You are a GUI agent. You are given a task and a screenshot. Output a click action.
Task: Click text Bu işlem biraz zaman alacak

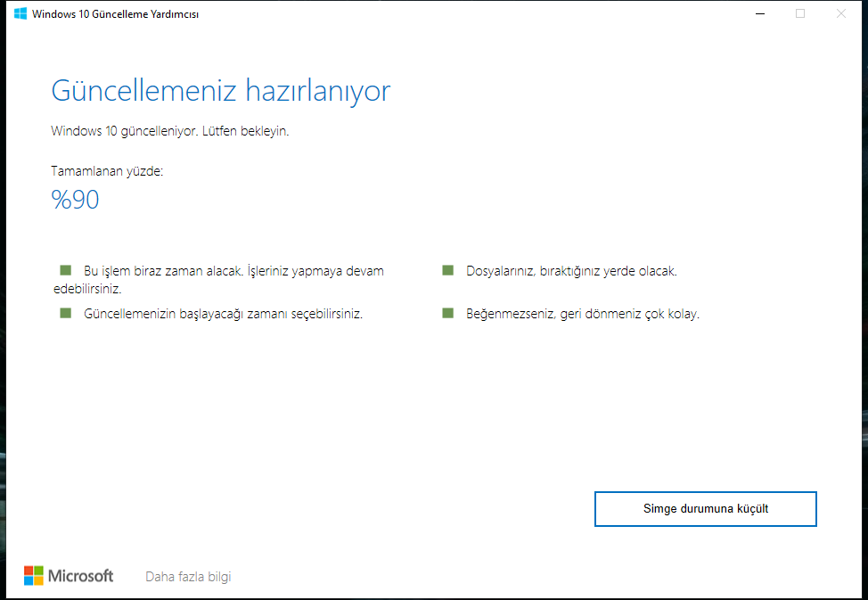pos(163,271)
